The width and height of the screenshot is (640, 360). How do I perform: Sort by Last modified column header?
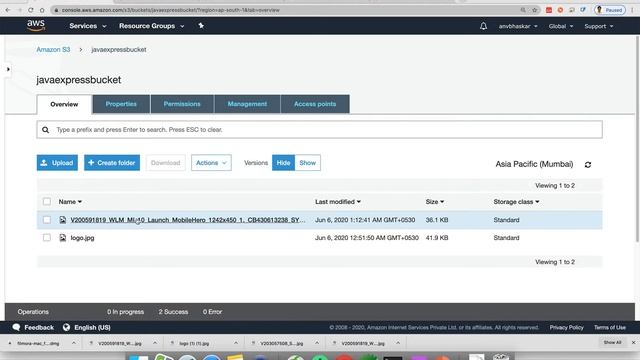(338, 202)
